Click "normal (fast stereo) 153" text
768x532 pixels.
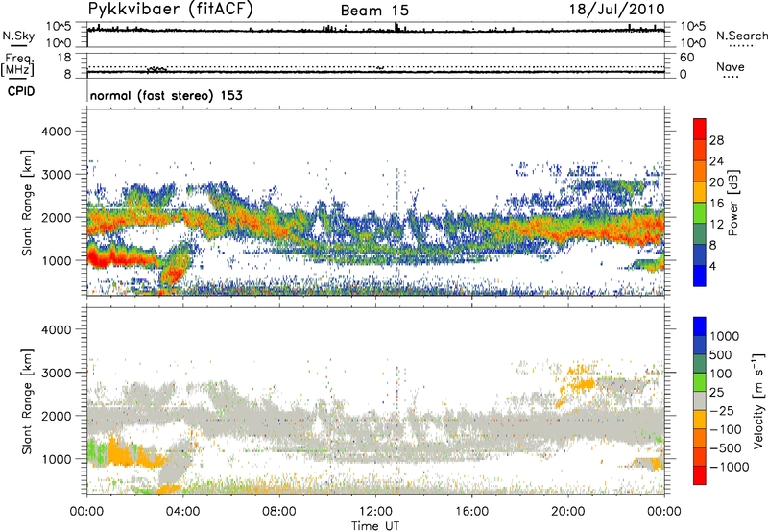166,95
